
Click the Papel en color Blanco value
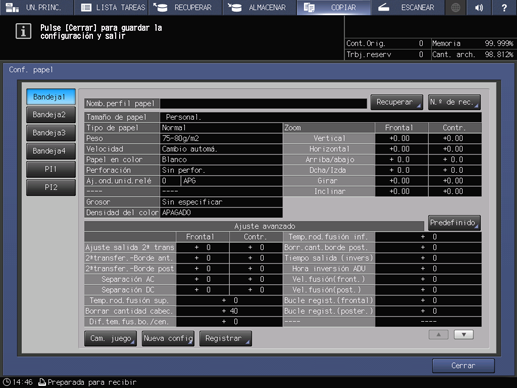tap(221, 160)
